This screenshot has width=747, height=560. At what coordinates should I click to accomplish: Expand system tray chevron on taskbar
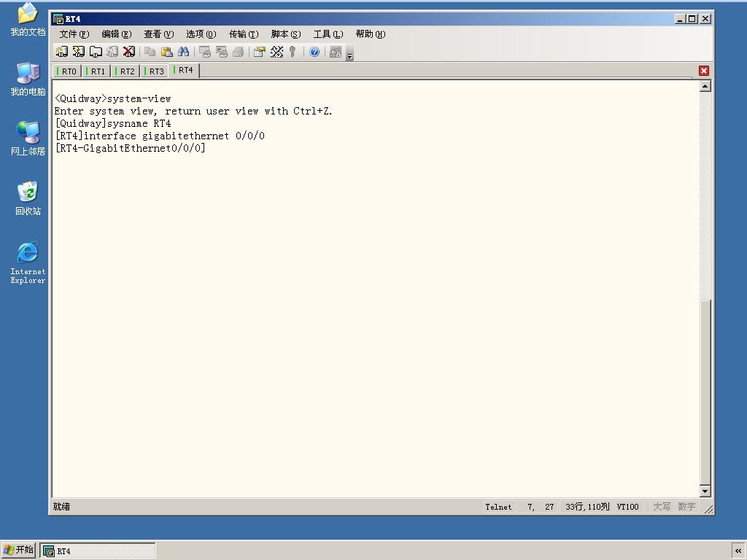pos(738,551)
